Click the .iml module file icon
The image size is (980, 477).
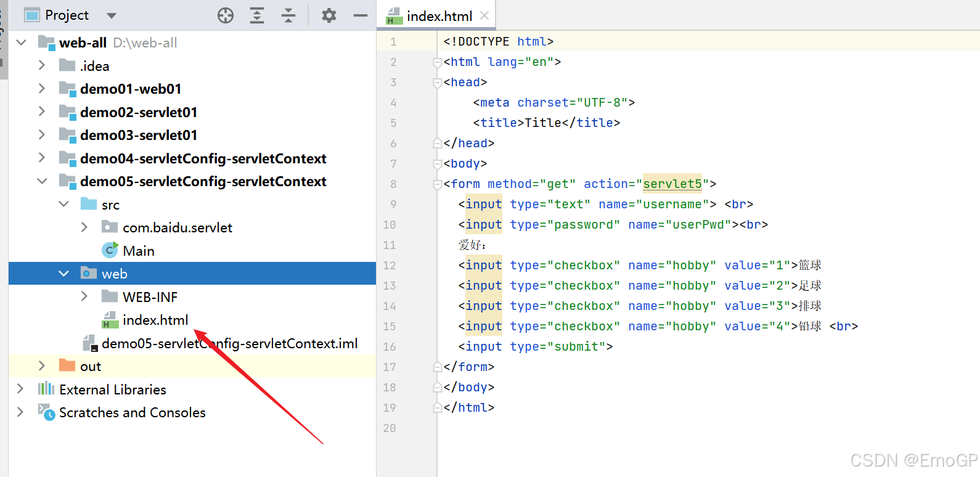(x=90, y=343)
